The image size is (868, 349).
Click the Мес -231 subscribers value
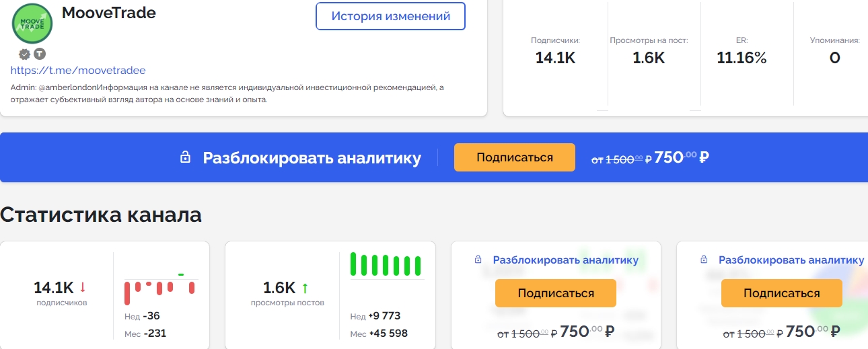pyautogui.click(x=145, y=334)
